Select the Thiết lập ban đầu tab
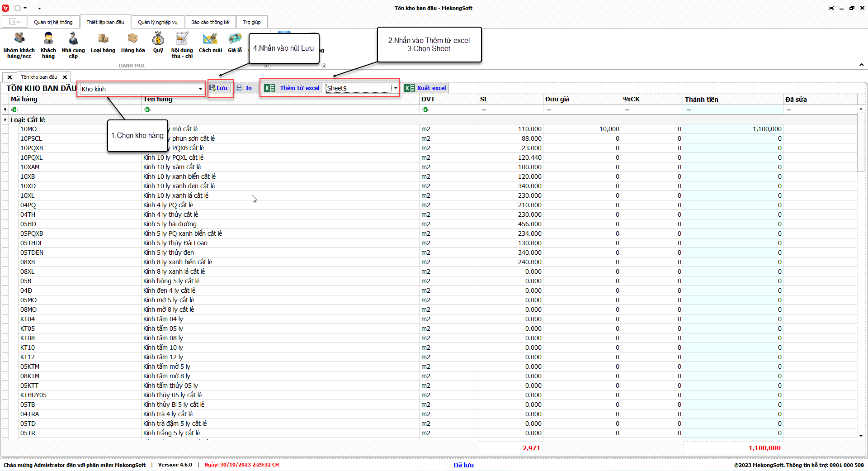This screenshot has height=471, width=868. coord(105,22)
